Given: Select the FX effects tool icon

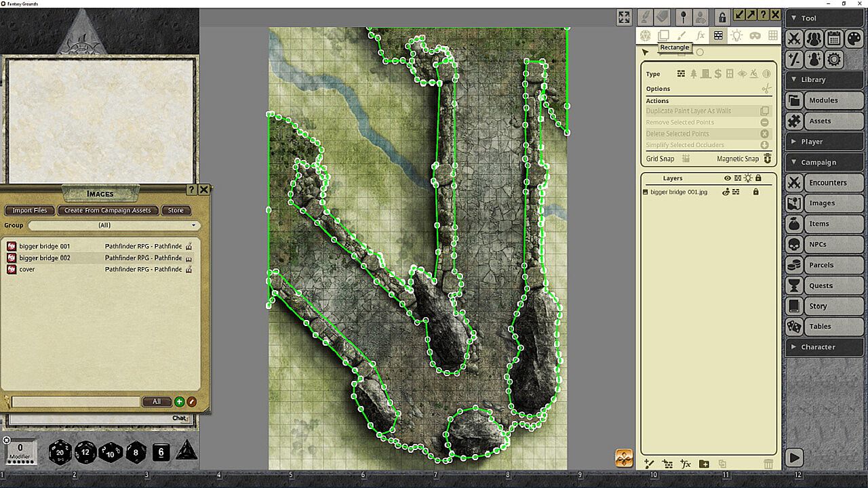Looking at the screenshot, I should pos(701,35).
